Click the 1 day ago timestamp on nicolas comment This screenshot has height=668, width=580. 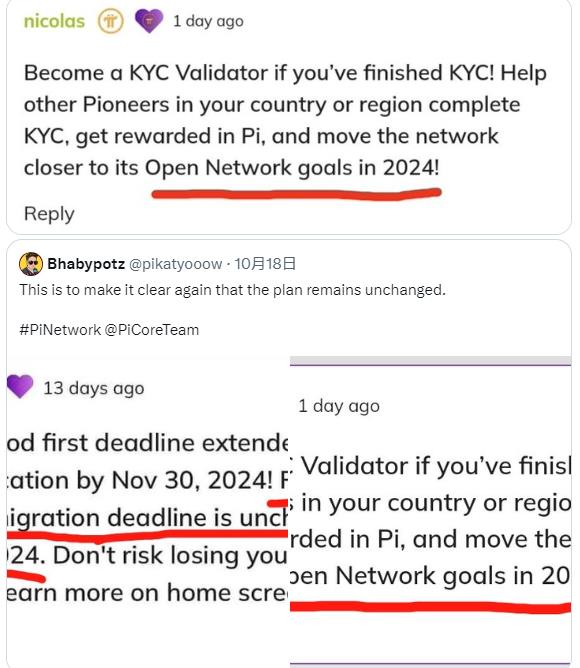(208, 21)
